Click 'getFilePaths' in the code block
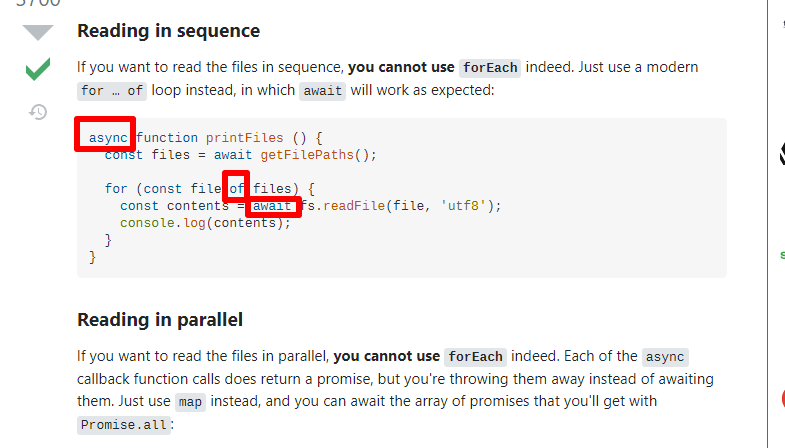The image size is (785, 448). click(x=307, y=155)
